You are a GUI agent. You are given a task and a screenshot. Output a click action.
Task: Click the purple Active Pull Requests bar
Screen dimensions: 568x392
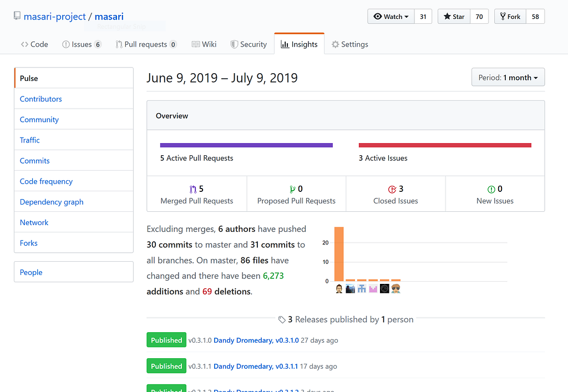(246, 145)
